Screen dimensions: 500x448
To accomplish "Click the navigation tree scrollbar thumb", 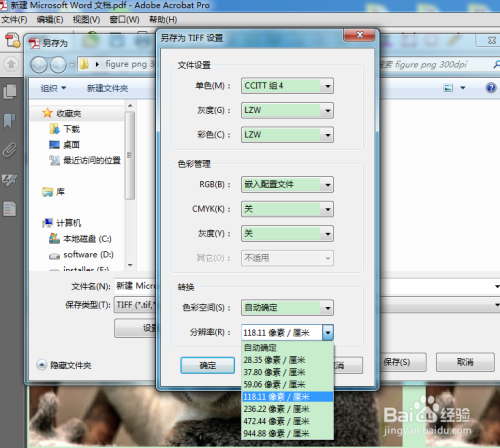I will tap(130, 155).
